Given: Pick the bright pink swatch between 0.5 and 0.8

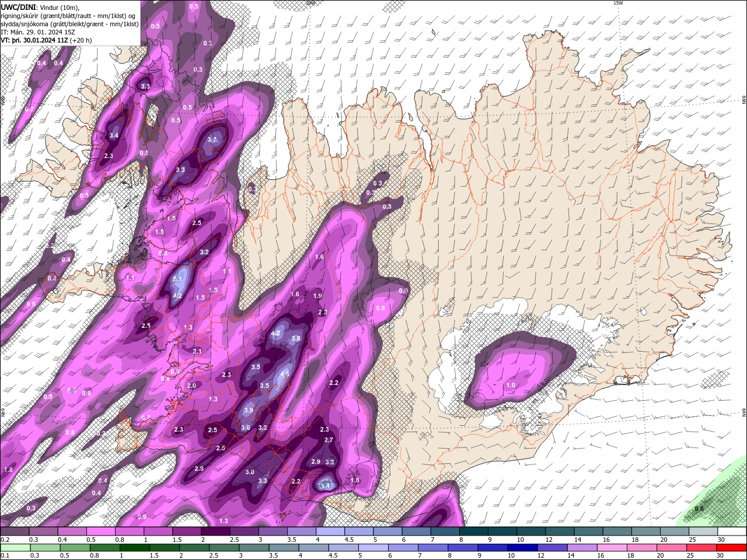Looking at the screenshot, I should coord(101,531).
